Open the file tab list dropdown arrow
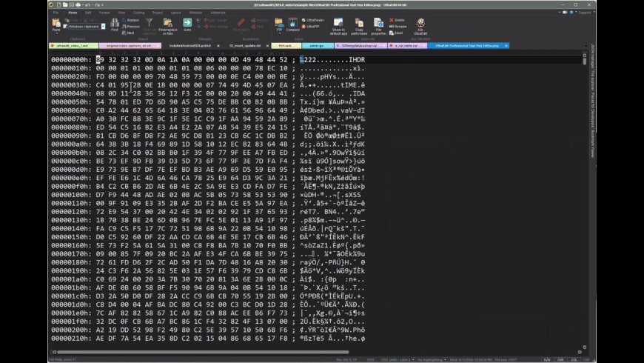Screen dimensions: 644x363 586,46
